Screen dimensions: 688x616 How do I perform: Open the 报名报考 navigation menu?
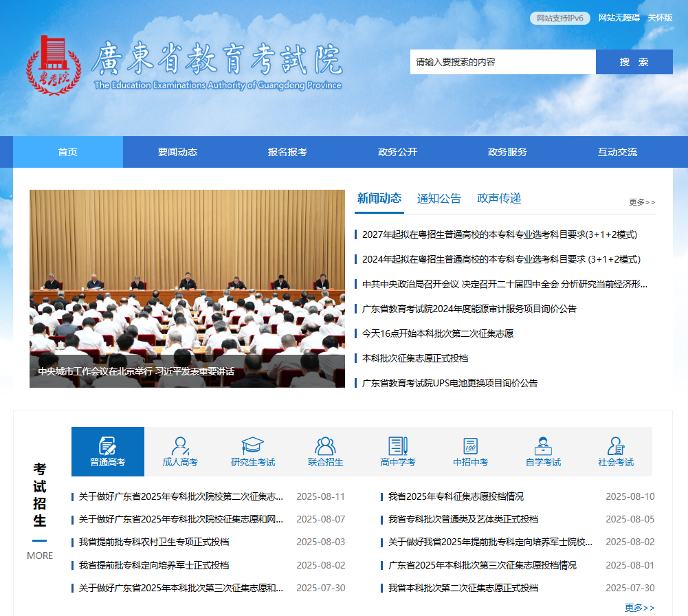pyautogui.click(x=287, y=152)
